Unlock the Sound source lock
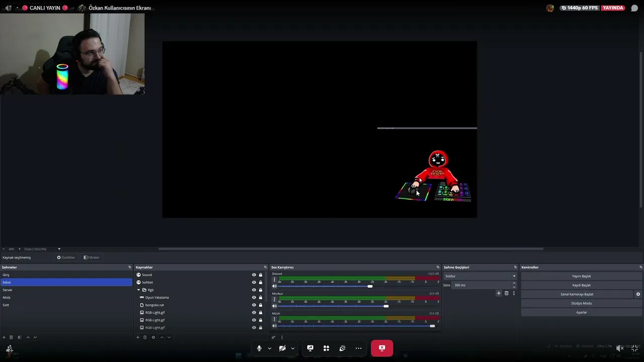The image size is (644, 362). pyautogui.click(x=261, y=275)
